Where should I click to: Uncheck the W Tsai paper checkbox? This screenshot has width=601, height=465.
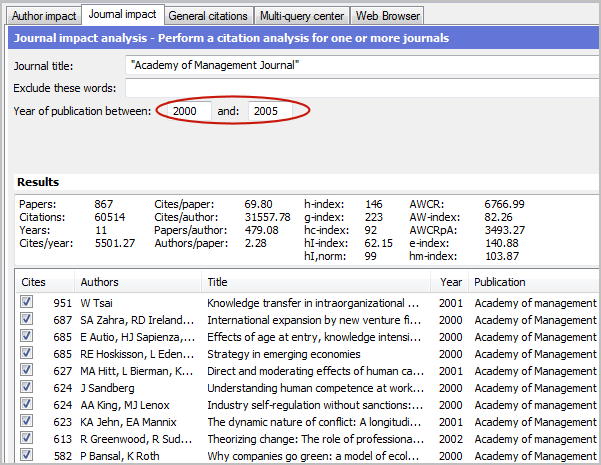coord(26,302)
